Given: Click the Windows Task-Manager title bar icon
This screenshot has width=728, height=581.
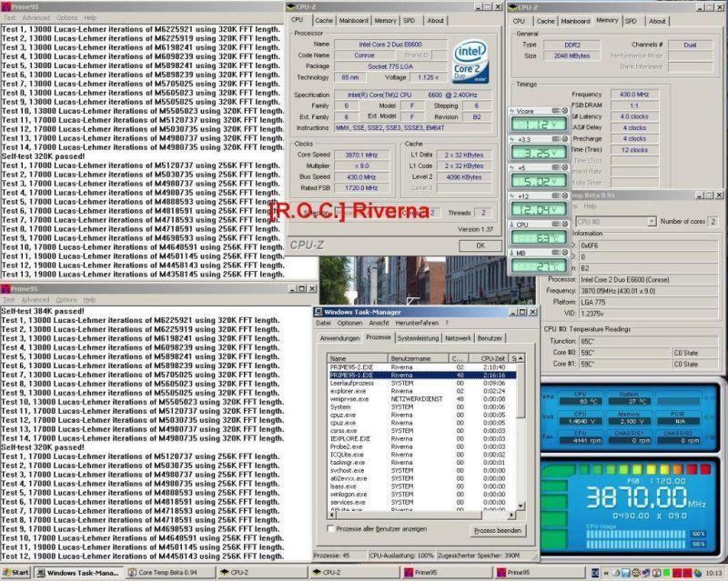Looking at the screenshot, I should click(318, 312).
